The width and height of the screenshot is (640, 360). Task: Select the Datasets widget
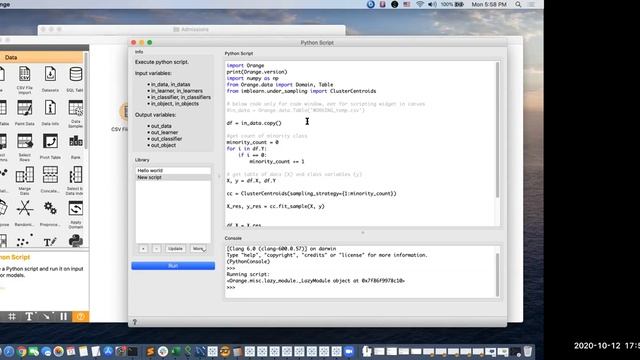point(50,78)
